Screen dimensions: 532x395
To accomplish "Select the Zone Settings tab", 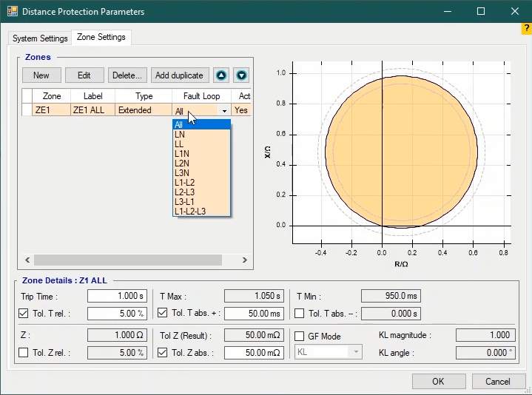I will (101, 37).
